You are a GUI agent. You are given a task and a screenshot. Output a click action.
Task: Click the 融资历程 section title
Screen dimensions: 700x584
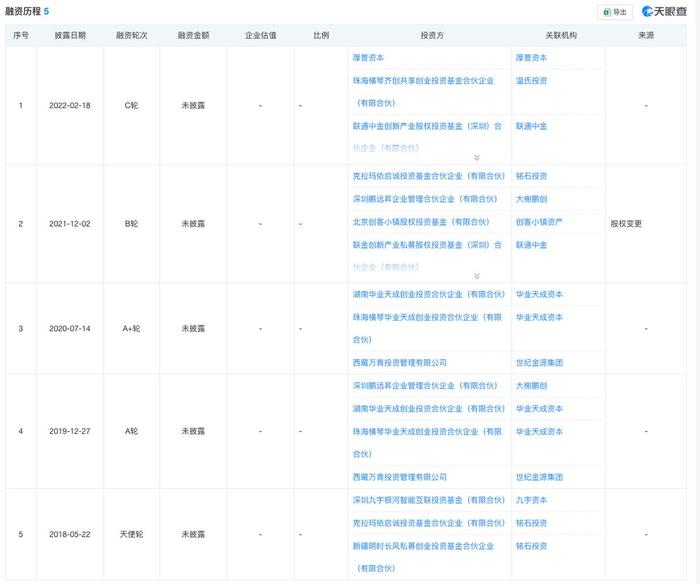tap(23, 12)
